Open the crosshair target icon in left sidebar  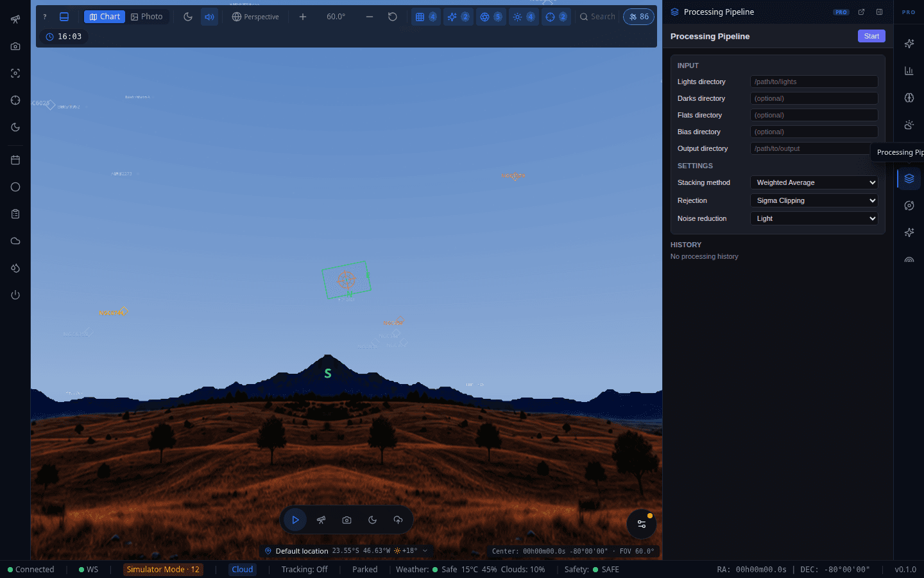point(15,100)
